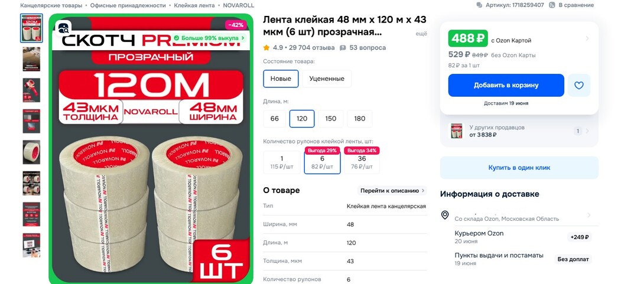Select the Уцененные condition option
This screenshot has width=644, height=284.
pos(327,79)
